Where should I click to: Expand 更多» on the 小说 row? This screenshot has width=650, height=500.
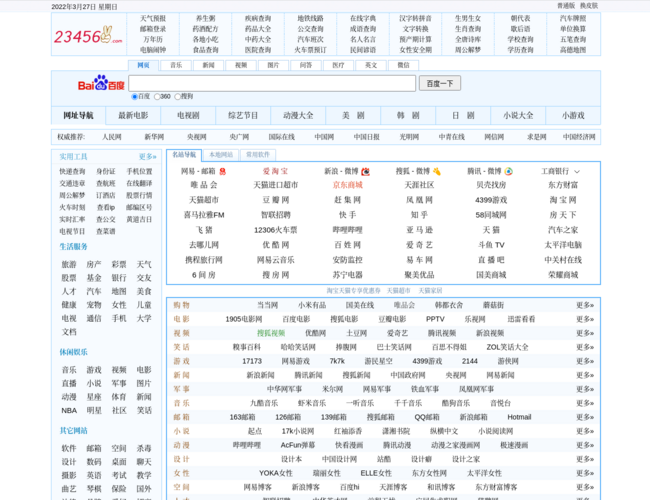point(585,431)
